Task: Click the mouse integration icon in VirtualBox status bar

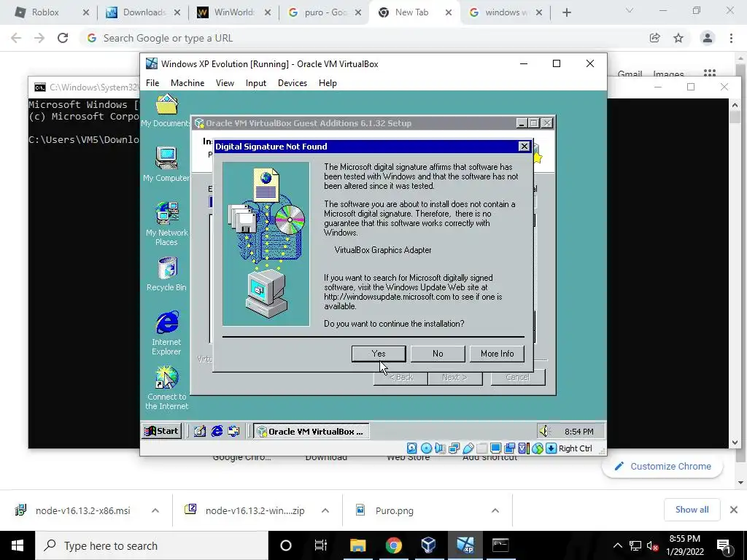Action: [538, 448]
